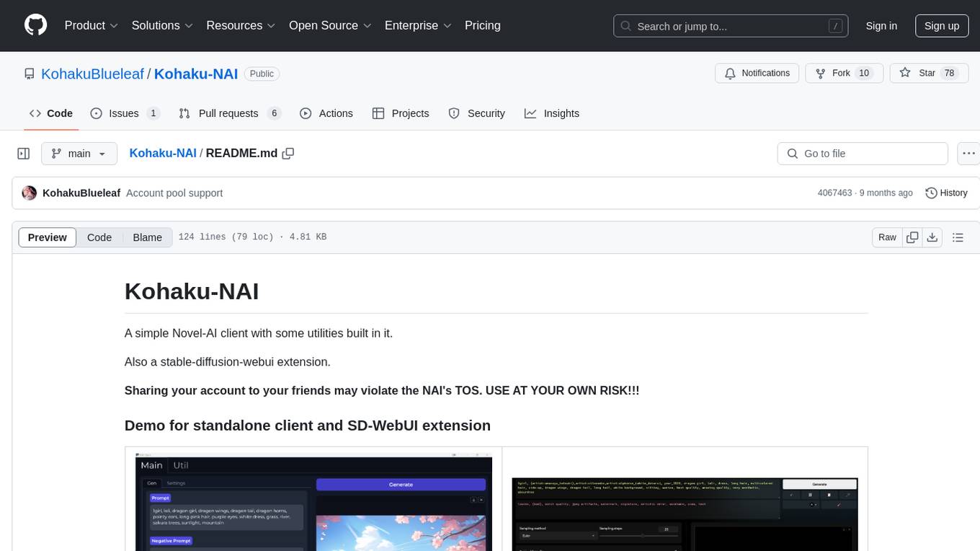This screenshot has height=551, width=980.
Task: Switch to Blame view
Action: [147, 237]
